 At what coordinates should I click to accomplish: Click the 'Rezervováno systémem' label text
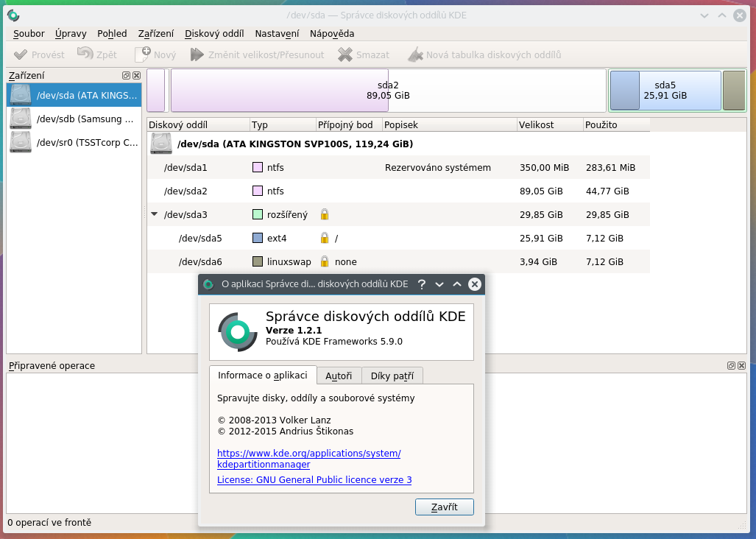(438, 168)
